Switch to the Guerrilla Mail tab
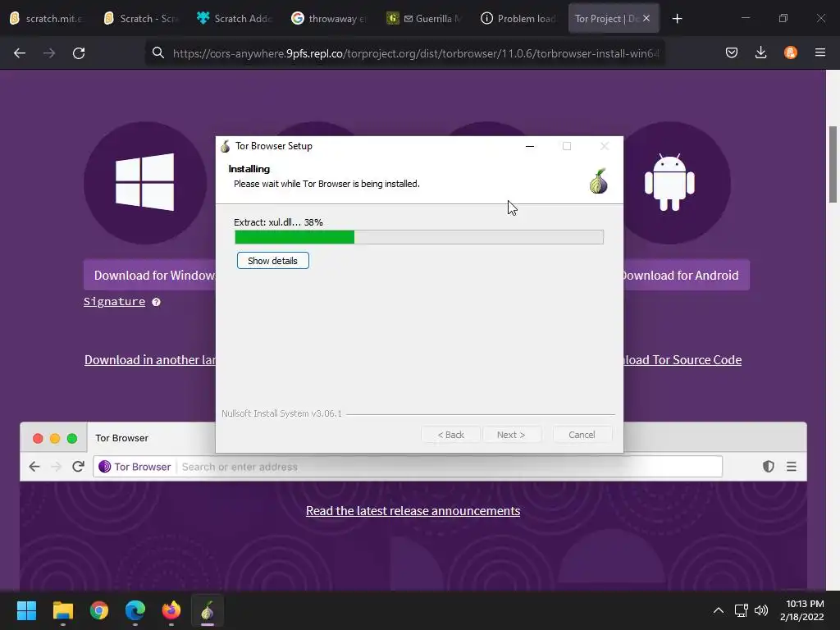The image size is (840, 630). click(424, 18)
